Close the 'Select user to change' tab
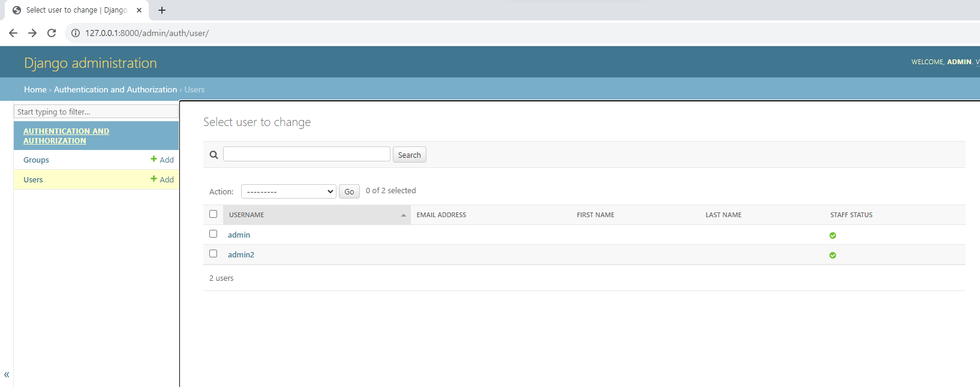Screen dimensions: 980x387 coord(139,10)
